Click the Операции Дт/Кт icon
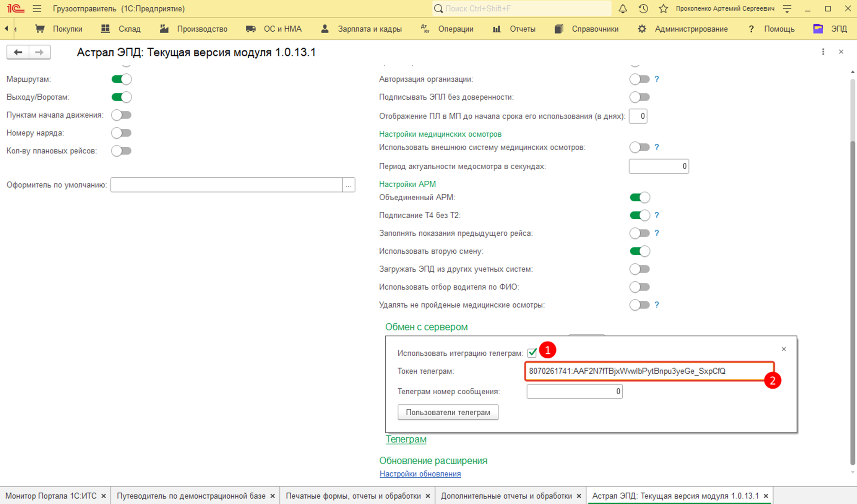857x504 pixels. pos(425,29)
